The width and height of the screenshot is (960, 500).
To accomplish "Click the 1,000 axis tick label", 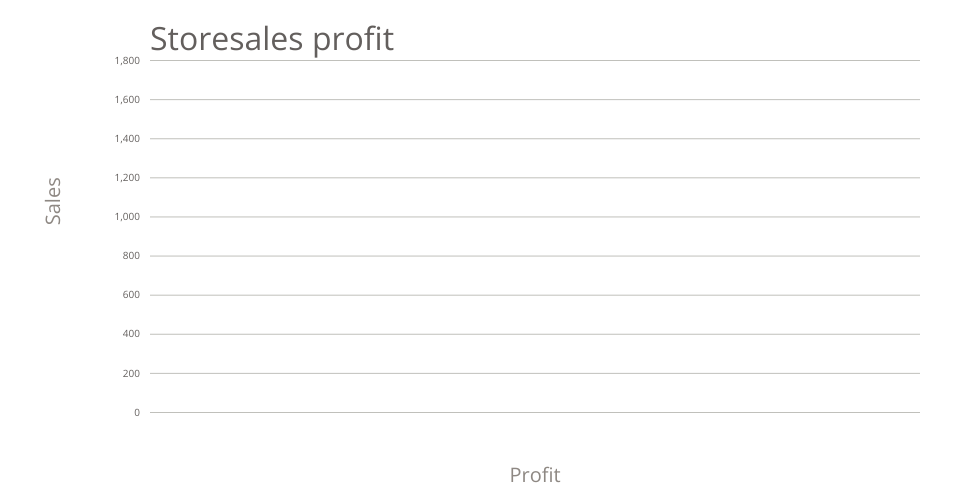I will click(x=128, y=217).
